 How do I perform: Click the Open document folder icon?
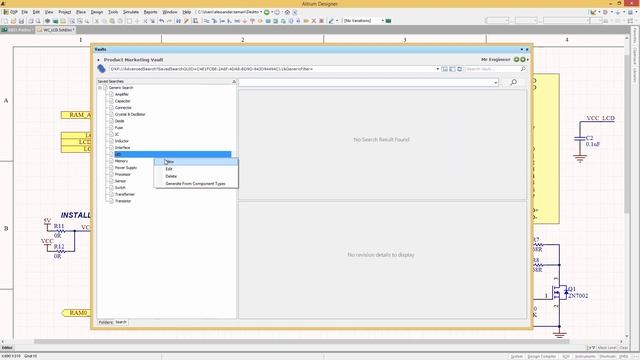coord(13,21)
